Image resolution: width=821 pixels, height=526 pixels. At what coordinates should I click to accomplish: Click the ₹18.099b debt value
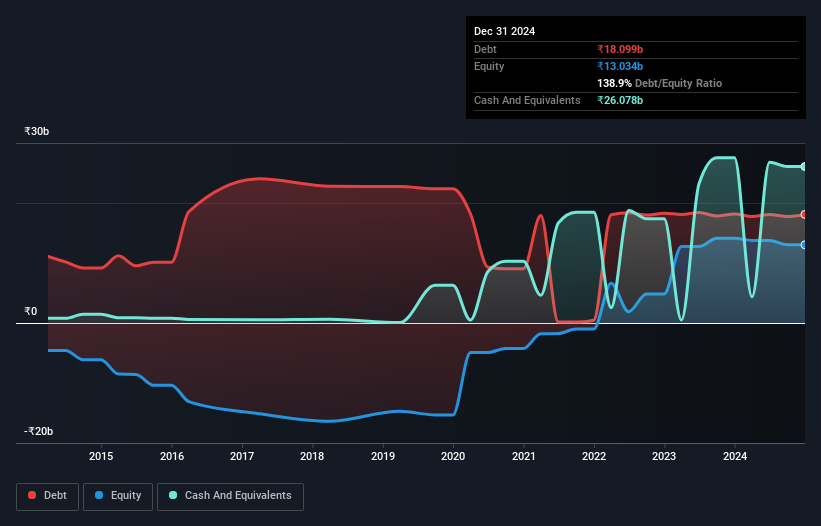click(x=620, y=49)
